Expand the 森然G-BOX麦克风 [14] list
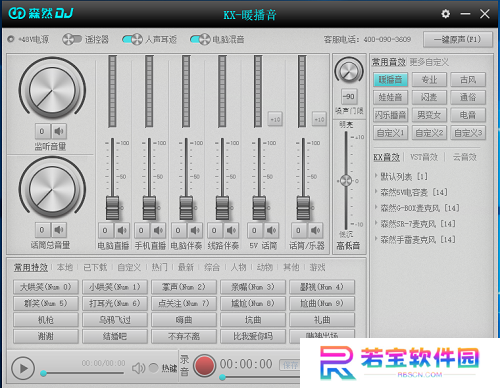The image size is (500, 388). pyautogui.click(x=376, y=207)
